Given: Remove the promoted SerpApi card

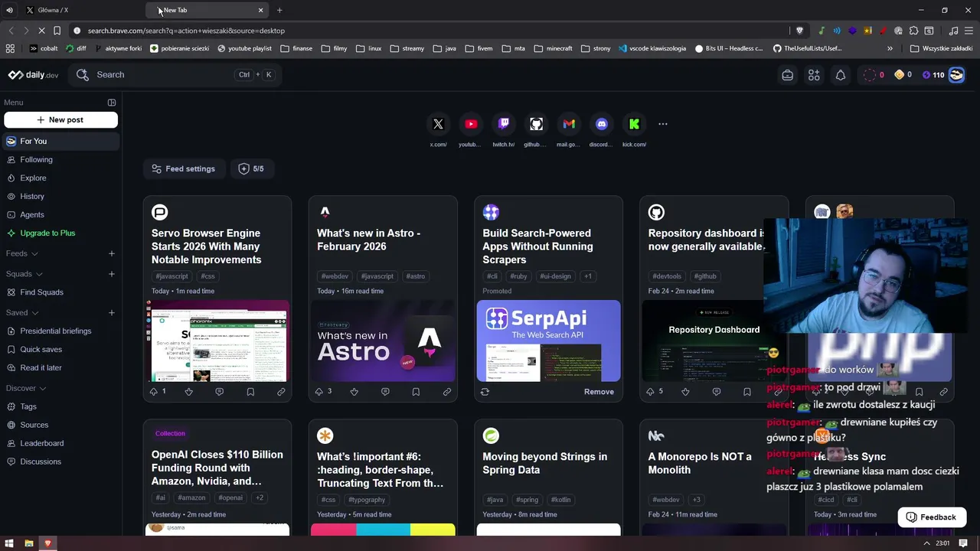Looking at the screenshot, I should [x=599, y=392].
